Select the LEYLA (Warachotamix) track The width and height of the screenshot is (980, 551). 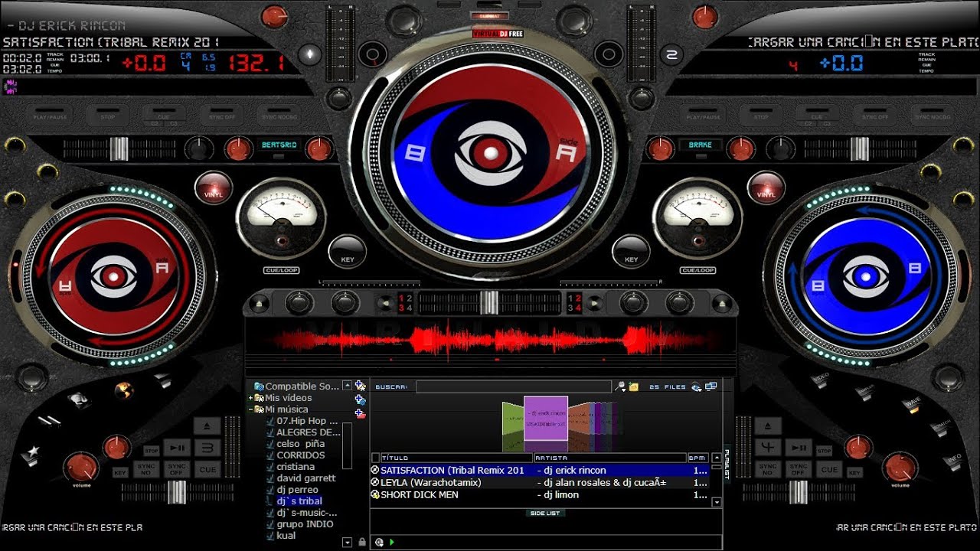pos(541,483)
